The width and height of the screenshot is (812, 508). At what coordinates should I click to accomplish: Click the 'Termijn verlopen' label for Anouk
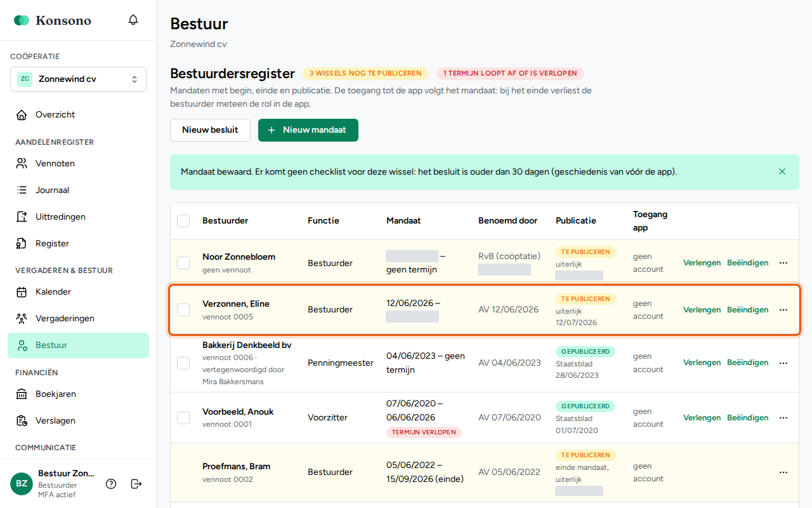pos(424,432)
